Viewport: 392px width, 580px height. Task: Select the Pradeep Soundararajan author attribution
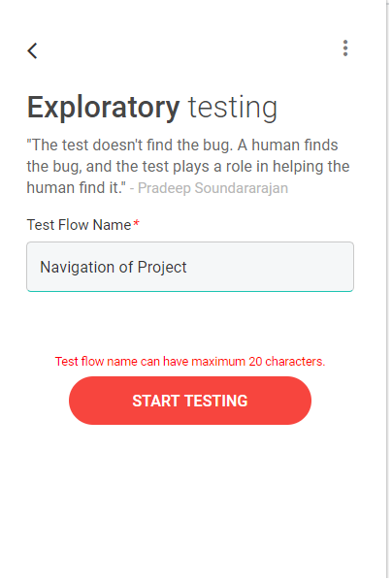coord(212,188)
